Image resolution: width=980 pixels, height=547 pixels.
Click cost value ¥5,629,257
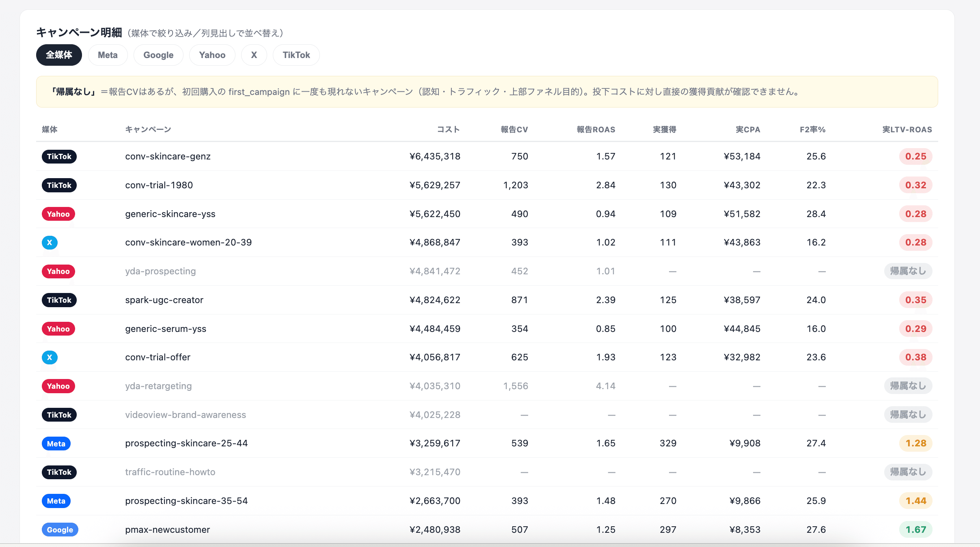pos(435,185)
